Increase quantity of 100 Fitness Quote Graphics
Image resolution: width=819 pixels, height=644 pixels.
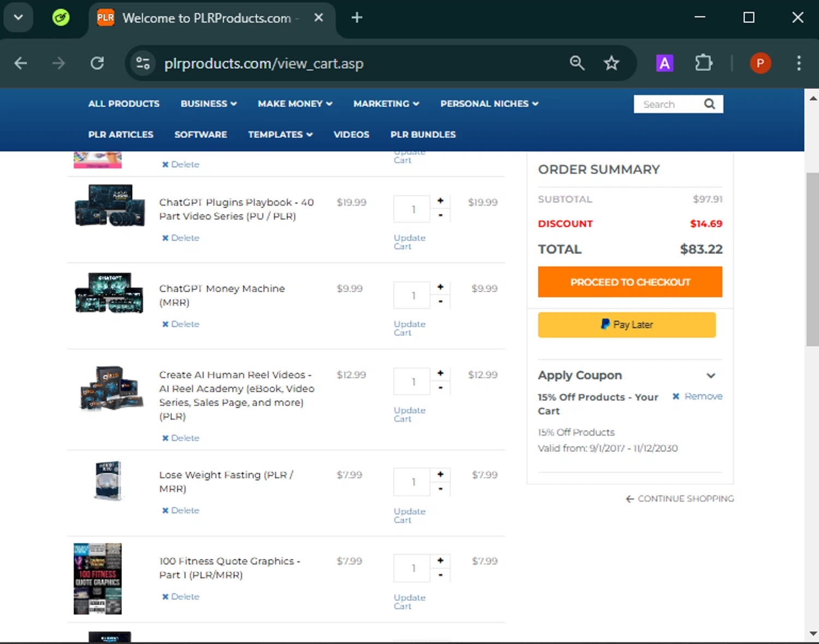coord(441,560)
